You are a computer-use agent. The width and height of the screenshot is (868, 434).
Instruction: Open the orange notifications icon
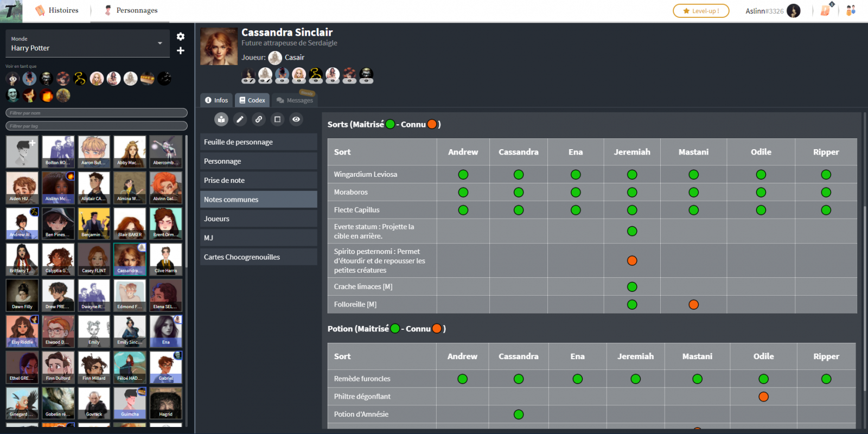coord(825,10)
